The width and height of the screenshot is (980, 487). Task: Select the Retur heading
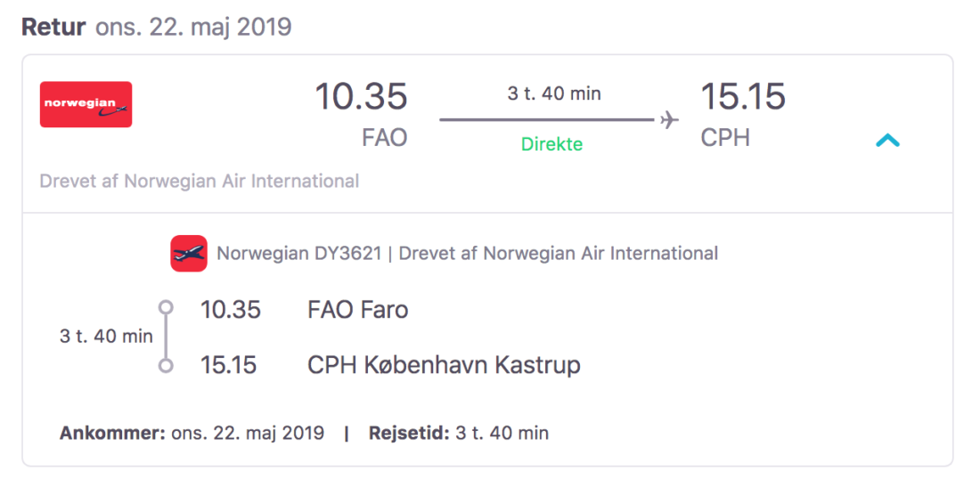pos(53,27)
